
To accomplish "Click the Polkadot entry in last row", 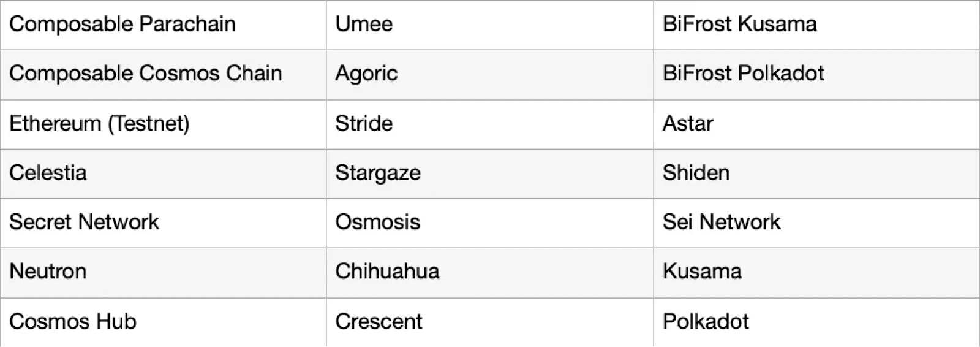I will pos(706,321).
